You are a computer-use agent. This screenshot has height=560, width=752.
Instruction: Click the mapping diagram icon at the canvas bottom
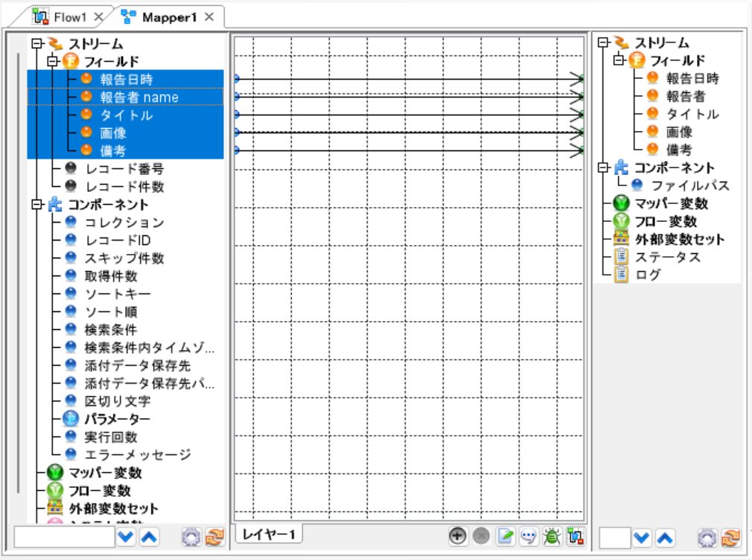pos(576,536)
